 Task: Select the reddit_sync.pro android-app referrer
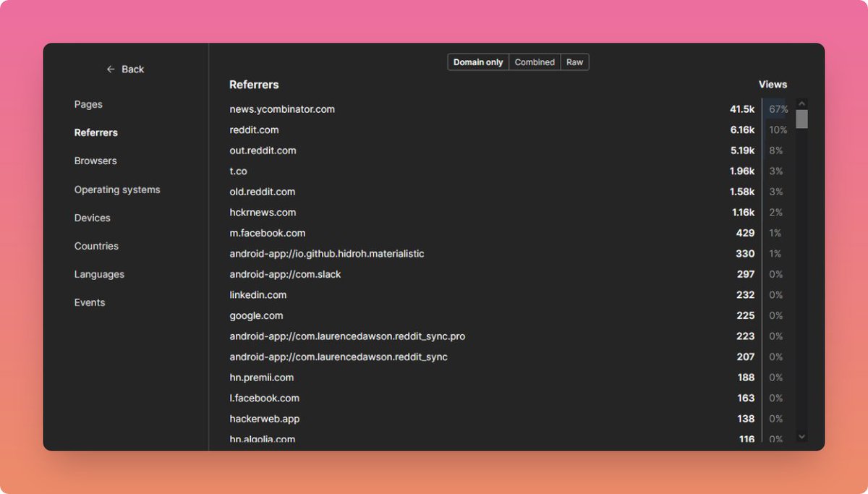(x=347, y=336)
